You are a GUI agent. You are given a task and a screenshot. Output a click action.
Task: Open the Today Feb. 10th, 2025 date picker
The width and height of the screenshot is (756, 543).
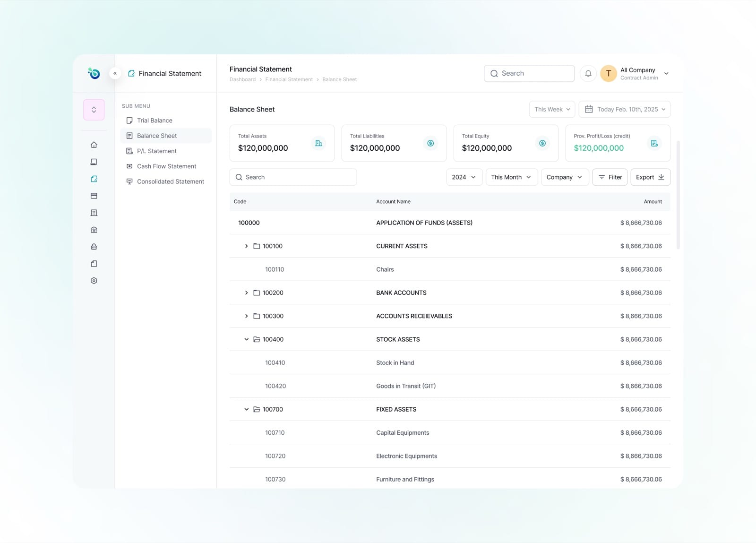(x=625, y=109)
